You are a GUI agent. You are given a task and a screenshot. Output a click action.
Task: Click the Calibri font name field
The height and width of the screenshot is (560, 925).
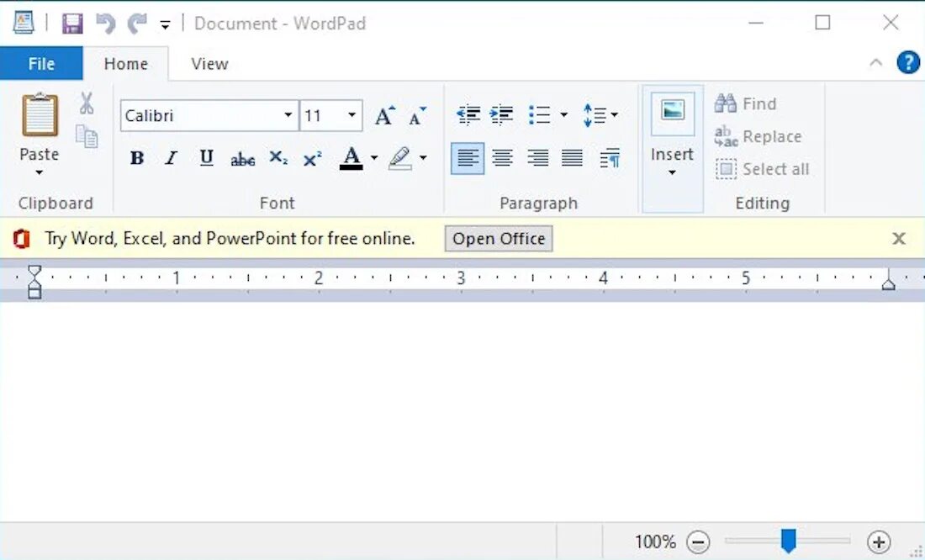click(201, 116)
